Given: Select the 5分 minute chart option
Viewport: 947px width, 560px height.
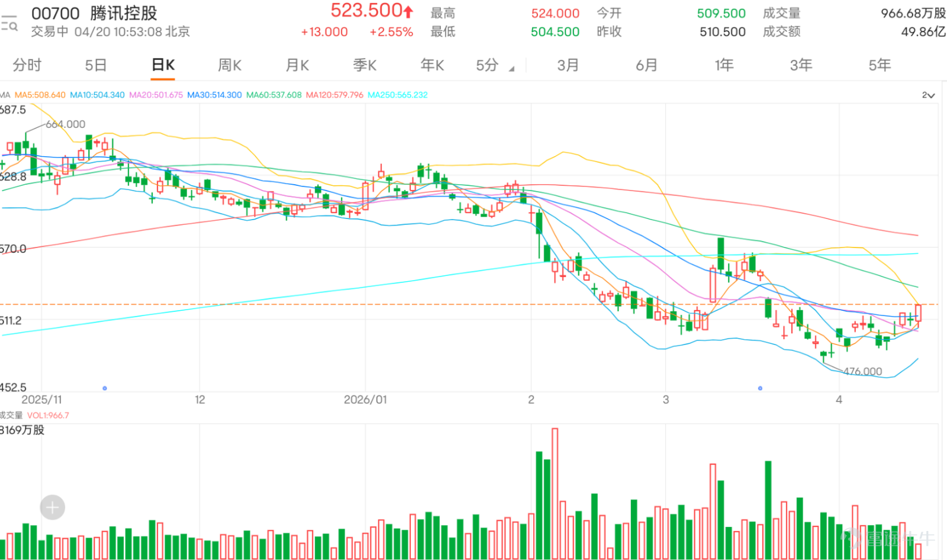Looking at the screenshot, I should pos(487,65).
